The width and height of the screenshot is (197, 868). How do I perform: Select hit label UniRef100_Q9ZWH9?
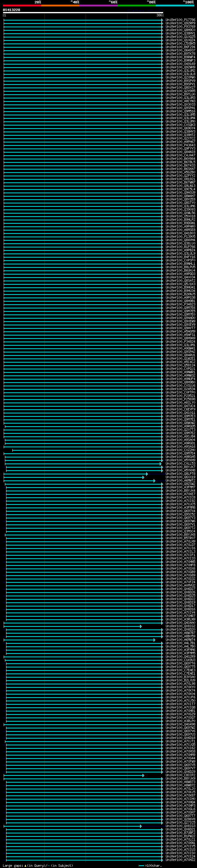tap(180, 67)
